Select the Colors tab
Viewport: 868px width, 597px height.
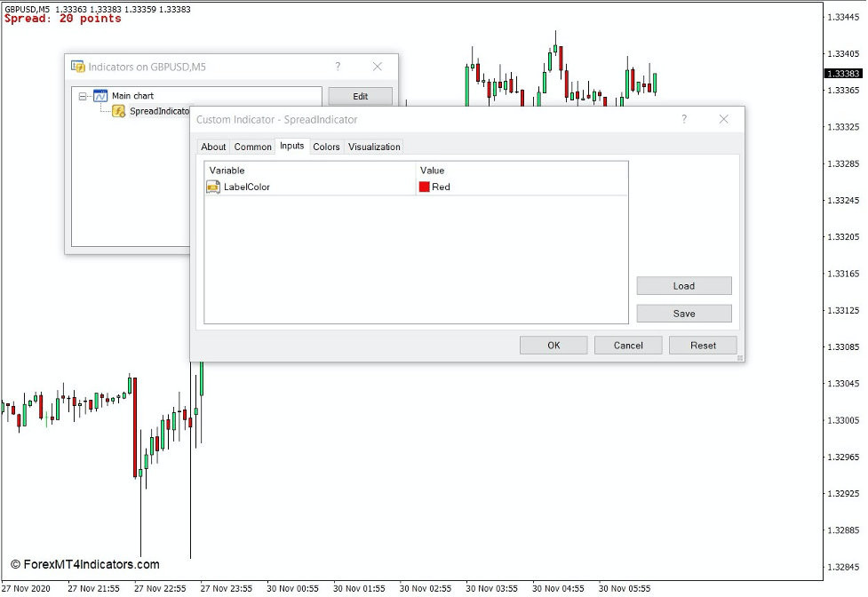pyautogui.click(x=325, y=147)
